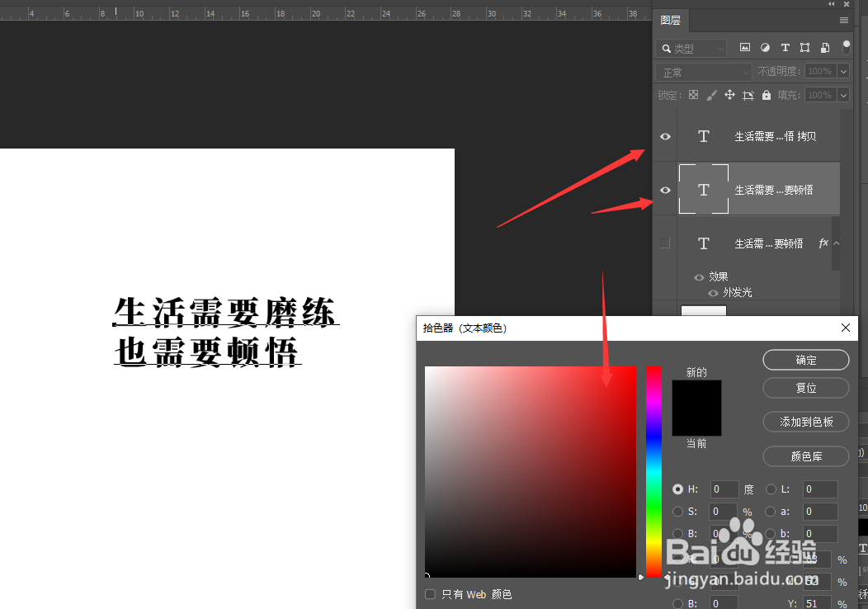Viewport: 868px width, 609px height.
Task: Click the 新的 new color swatch
Action: (x=696, y=394)
